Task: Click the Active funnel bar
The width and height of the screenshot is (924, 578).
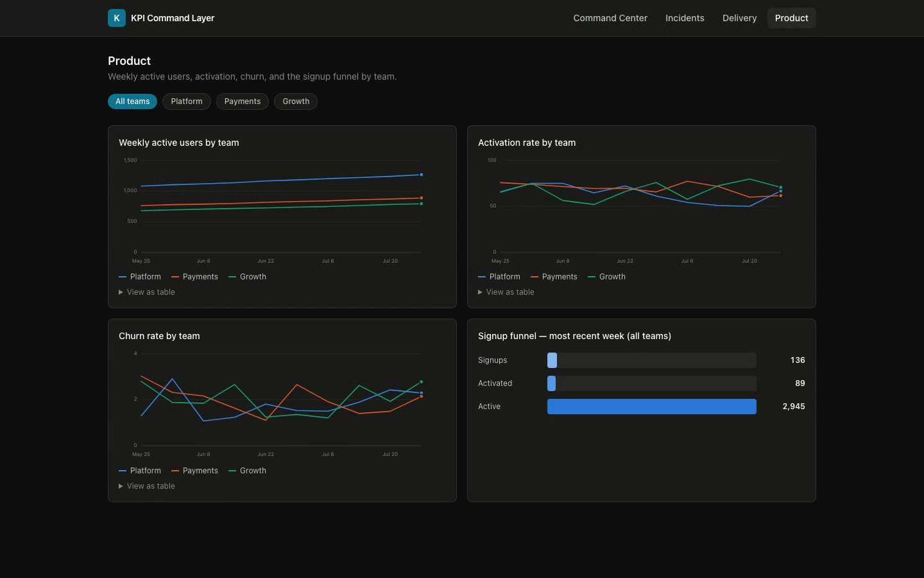Action: [x=652, y=407]
